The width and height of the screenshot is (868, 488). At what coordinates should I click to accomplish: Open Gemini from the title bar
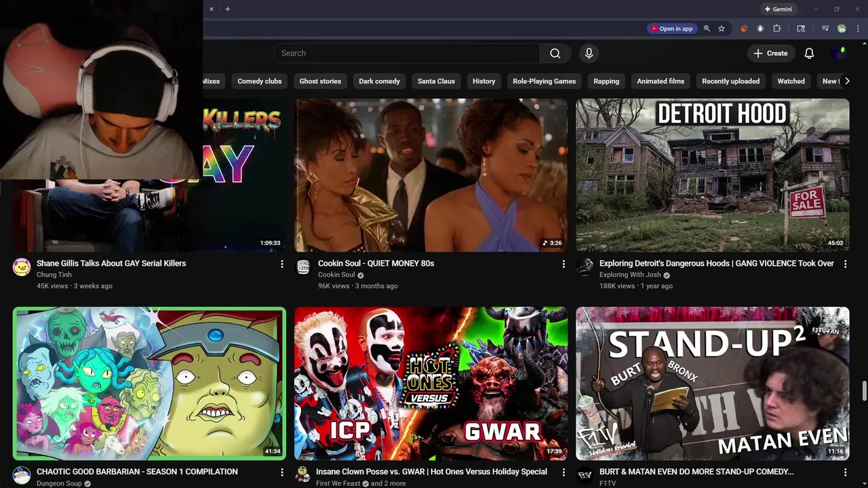point(778,9)
